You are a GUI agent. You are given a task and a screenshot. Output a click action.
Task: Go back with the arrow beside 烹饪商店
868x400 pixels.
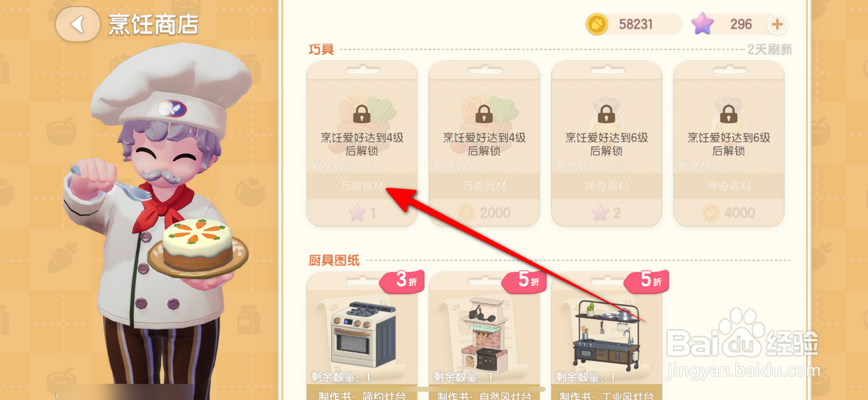click(x=78, y=24)
